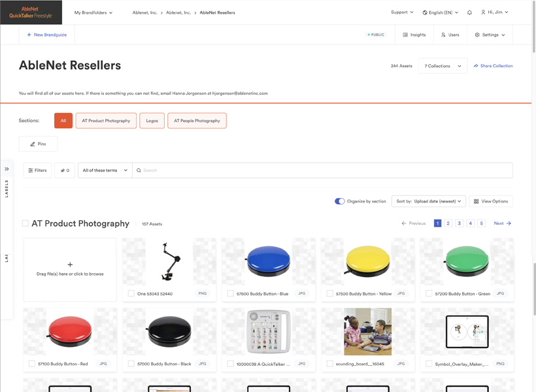The height and width of the screenshot is (392, 536).
Task: Open the Filters panel icon
Action: [31, 171]
